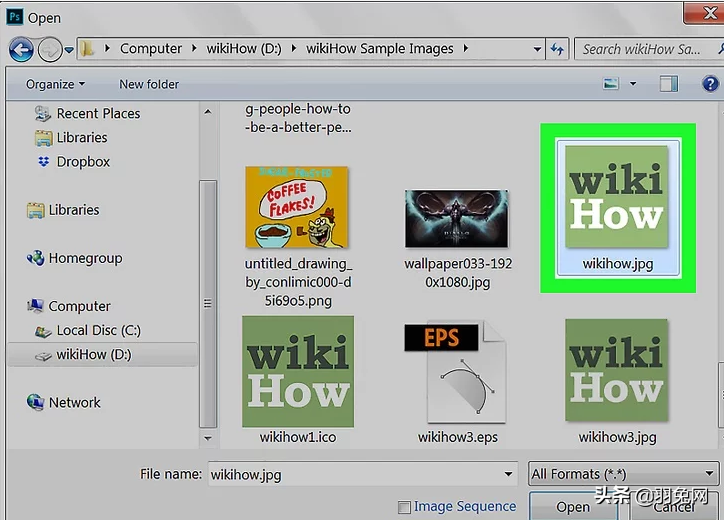Select the g-people-how-to-be-a-better-pe... file
This screenshot has height=520, width=724.
click(298, 118)
